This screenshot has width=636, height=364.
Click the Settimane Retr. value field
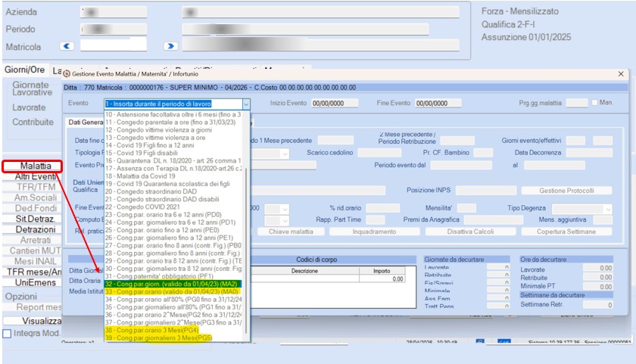point(598,305)
